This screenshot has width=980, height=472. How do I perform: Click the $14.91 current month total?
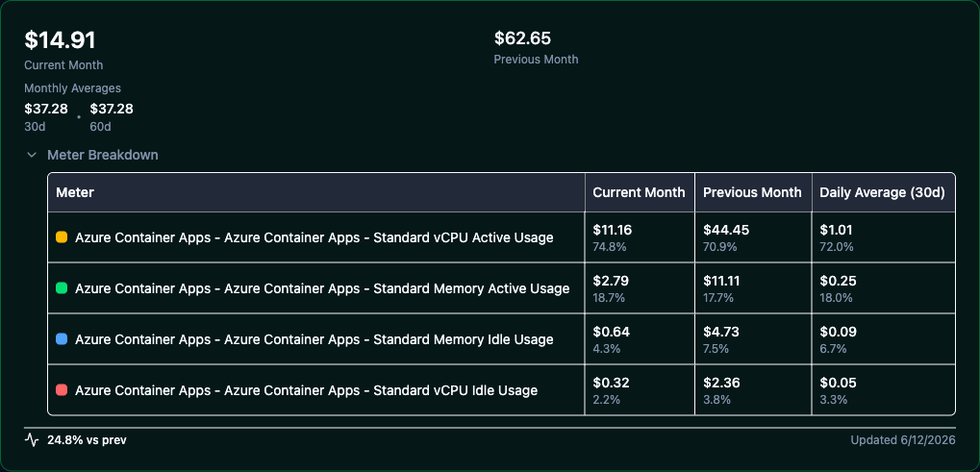coord(60,40)
